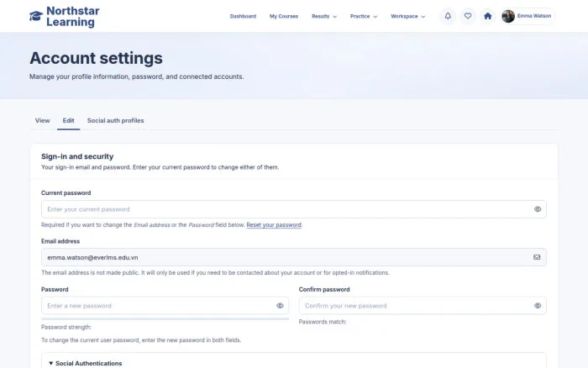Open the favorites heart icon
Screen dimensions: 588x368
(468, 16)
